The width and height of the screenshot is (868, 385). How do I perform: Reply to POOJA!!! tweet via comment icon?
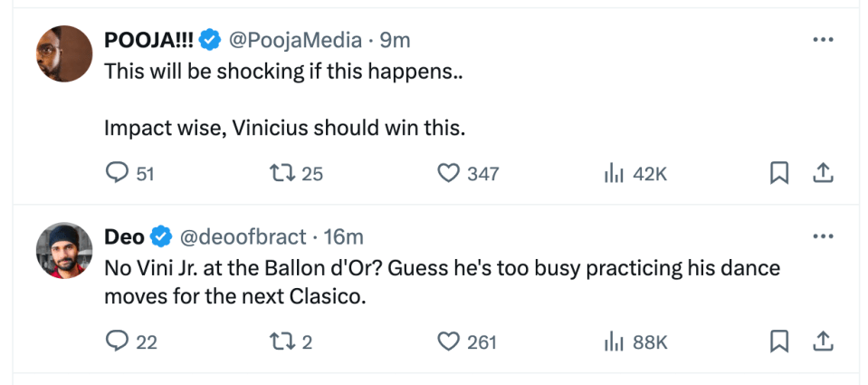click(117, 174)
